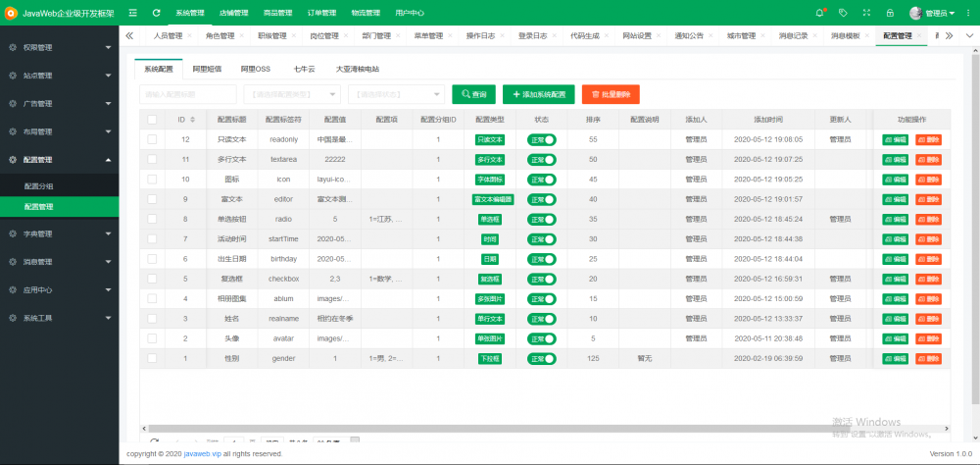Image resolution: width=980 pixels, height=465 pixels.
Task: Toggle status switch for checkbox row
Action: tap(541, 279)
